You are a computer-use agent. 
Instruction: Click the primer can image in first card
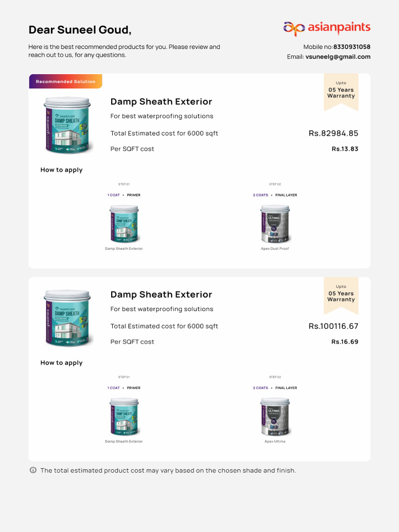point(124,224)
